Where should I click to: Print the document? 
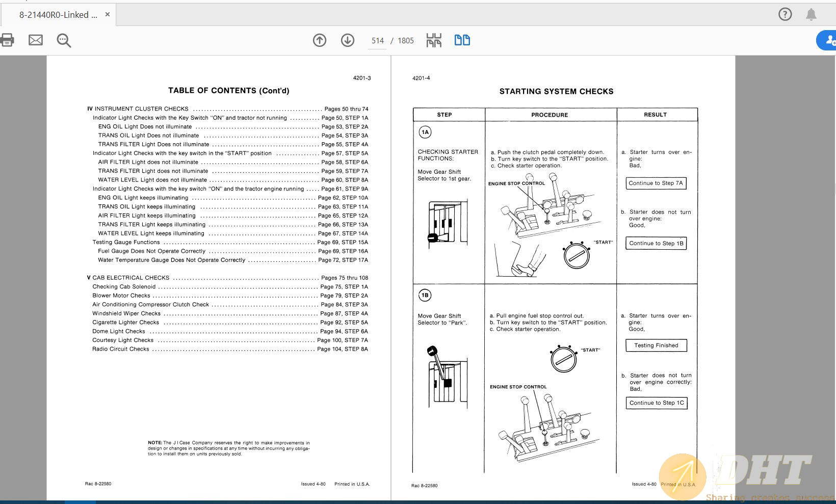click(x=7, y=40)
